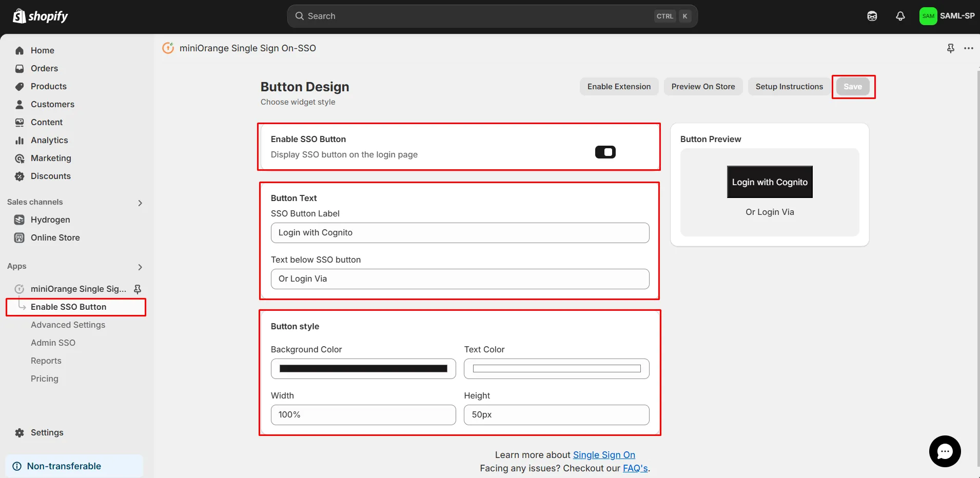This screenshot has height=478, width=980.
Task: Click the Text below SSO button field
Action: 460,279
